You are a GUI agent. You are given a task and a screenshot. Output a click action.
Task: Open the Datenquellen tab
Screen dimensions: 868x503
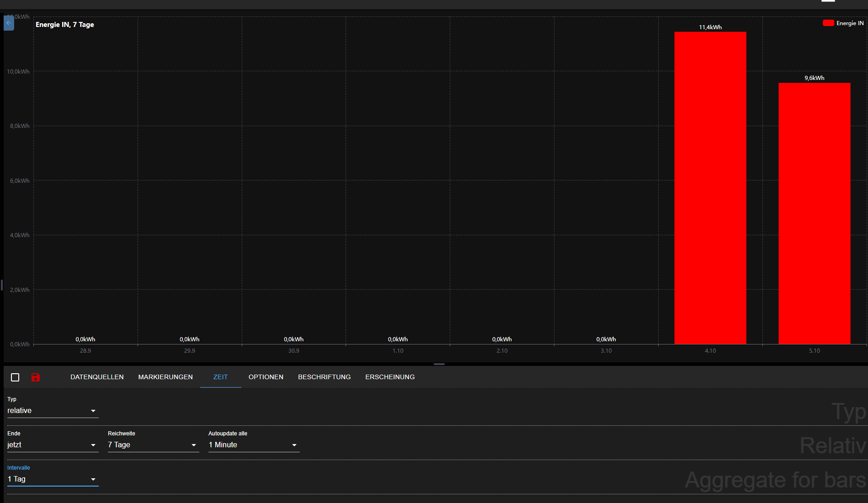pos(97,377)
